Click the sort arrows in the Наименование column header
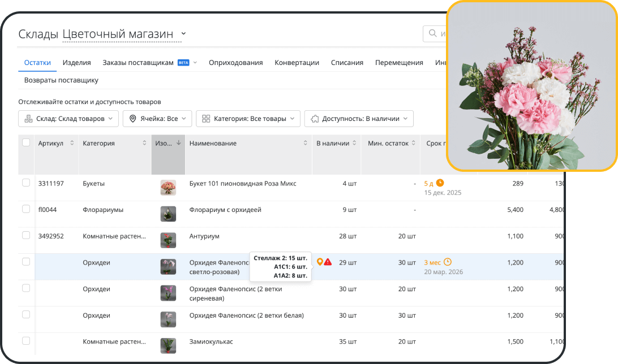Image resolution: width=618 pixels, height=364 pixels. [306, 143]
